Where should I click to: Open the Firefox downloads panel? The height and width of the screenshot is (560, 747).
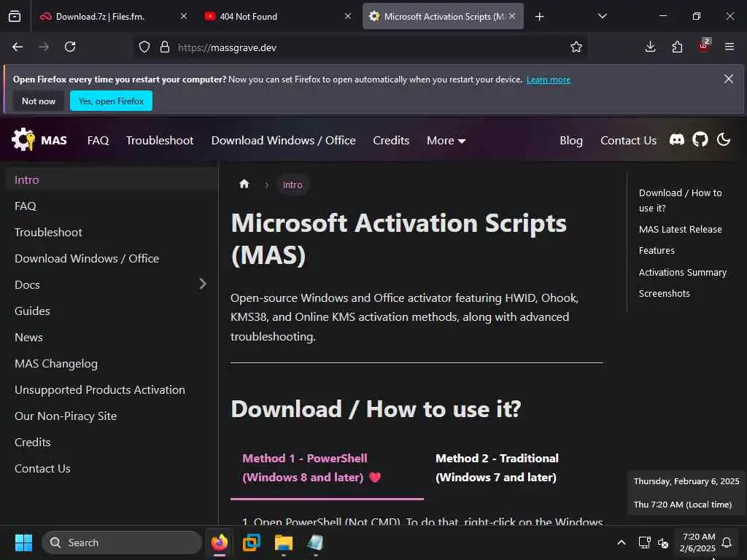click(x=650, y=47)
